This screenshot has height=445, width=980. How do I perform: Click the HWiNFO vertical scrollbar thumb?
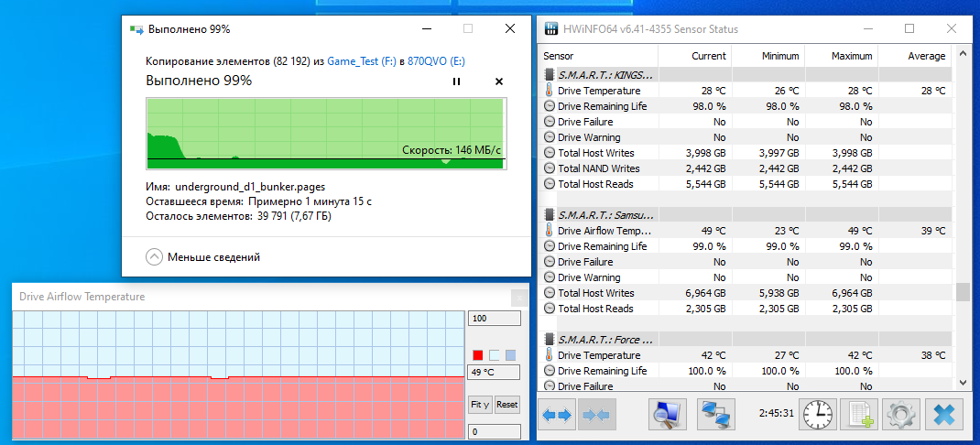(963, 292)
